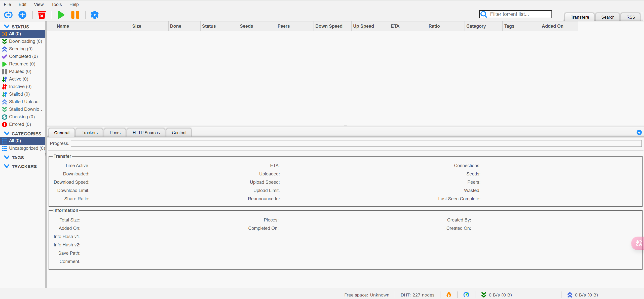Click the Add Torrent File plus icon
The image size is (644, 299).
(22, 15)
